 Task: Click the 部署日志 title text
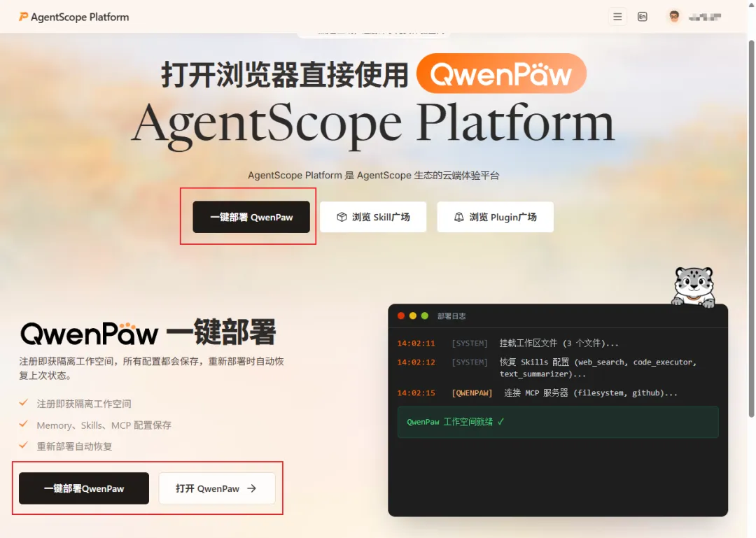(x=451, y=316)
